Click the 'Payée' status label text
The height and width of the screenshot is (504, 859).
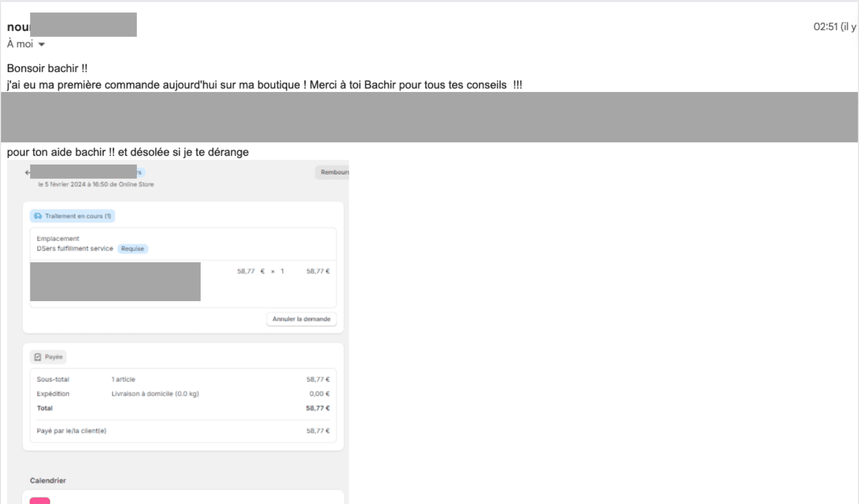[x=54, y=357]
